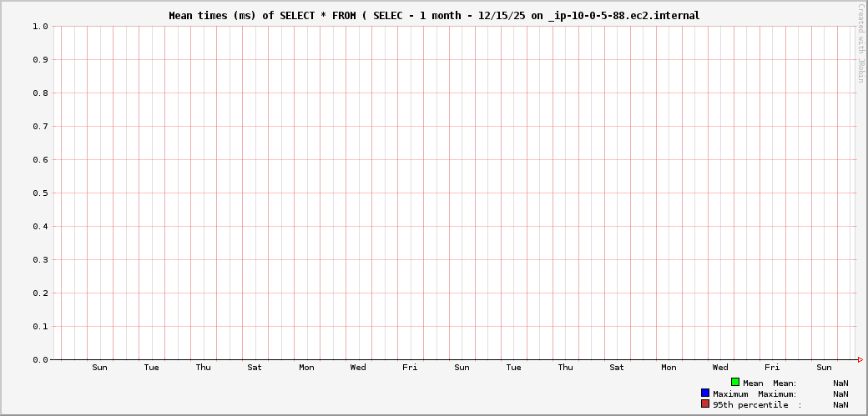The height and width of the screenshot is (416, 868).
Task: Click the green Mean legend swatch
Action: (x=735, y=382)
